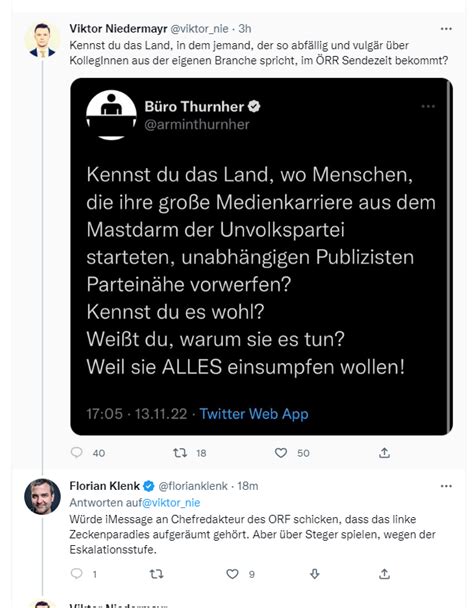474x608 pixels.
Task: Retweet Viktor Niedermayr's tweet with 18 retweets
Action: pyautogui.click(x=180, y=453)
